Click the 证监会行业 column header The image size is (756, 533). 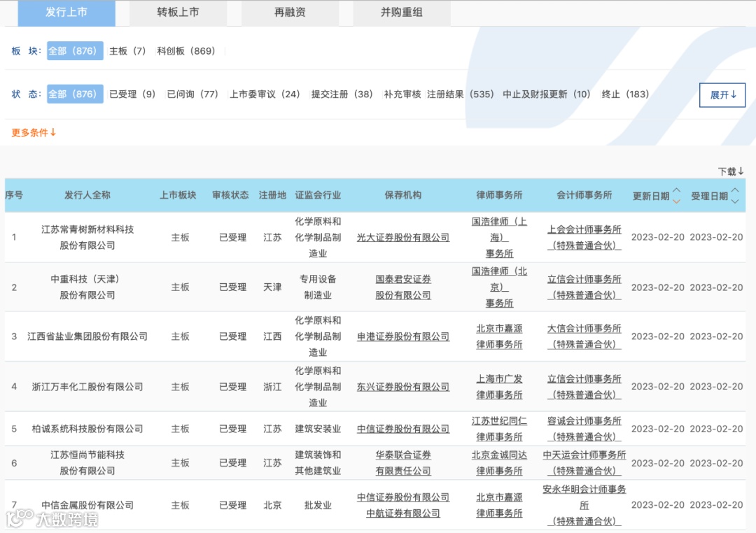(x=318, y=194)
